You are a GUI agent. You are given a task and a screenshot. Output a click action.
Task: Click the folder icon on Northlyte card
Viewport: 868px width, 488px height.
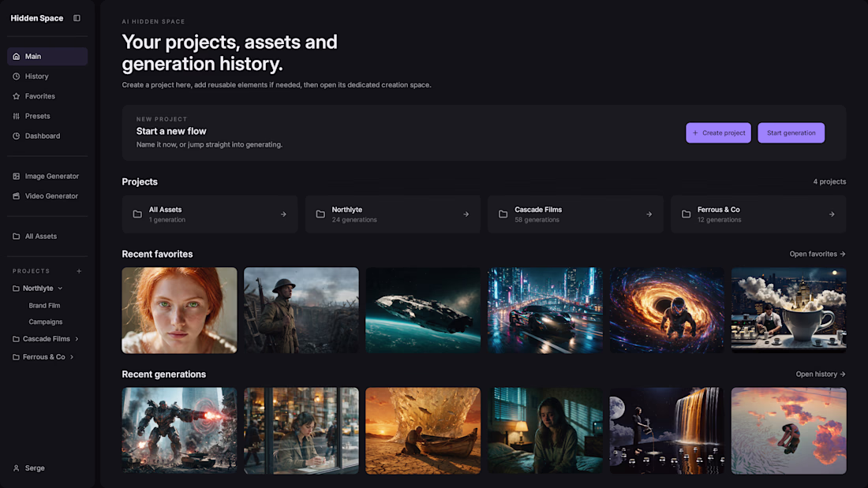pos(320,214)
